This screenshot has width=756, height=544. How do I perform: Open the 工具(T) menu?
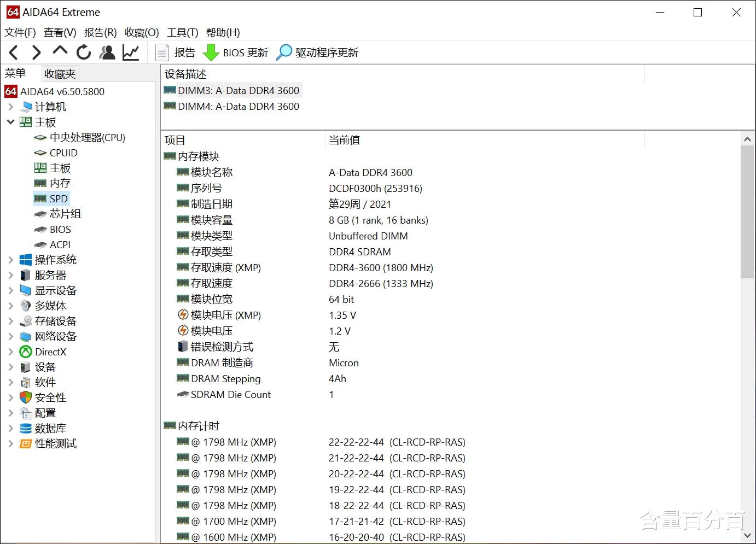(x=183, y=32)
